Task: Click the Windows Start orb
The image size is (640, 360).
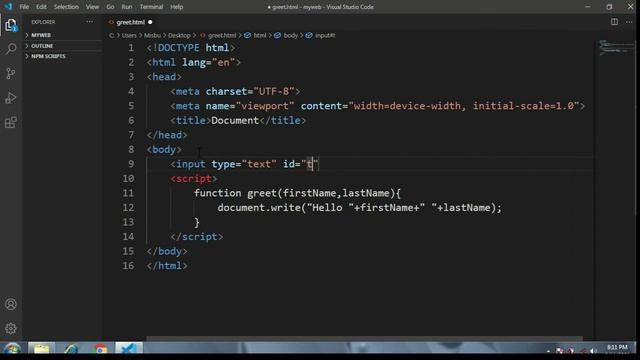Action: (x=12, y=349)
